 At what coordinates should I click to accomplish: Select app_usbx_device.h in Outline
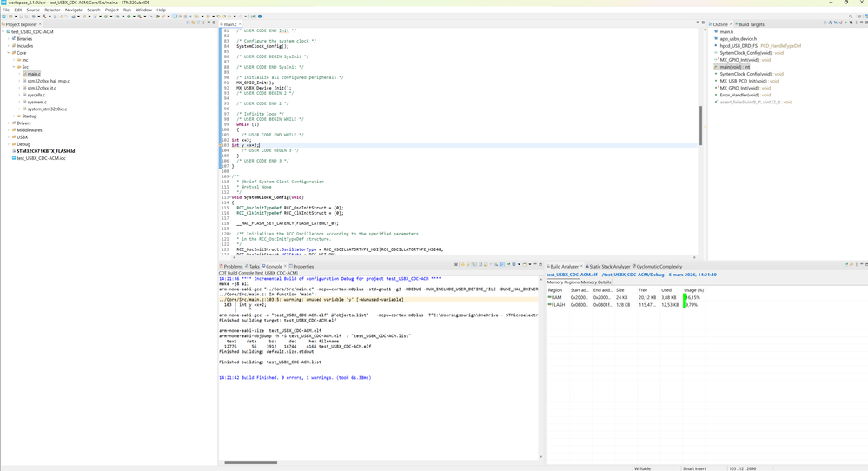pos(738,39)
